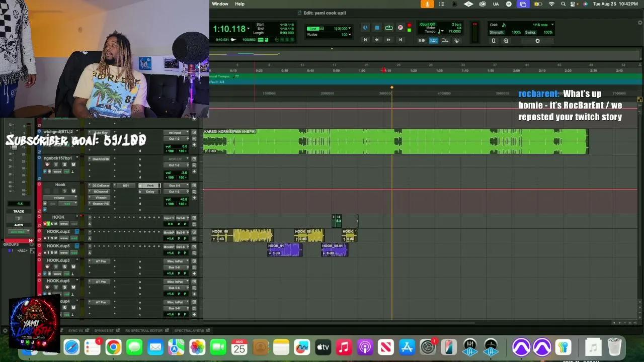Viewport: 644px width, 362px height.
Task: Switch to the SPECTRALAYERS tab
Action: pyautogui.click(x=189, y=330)
